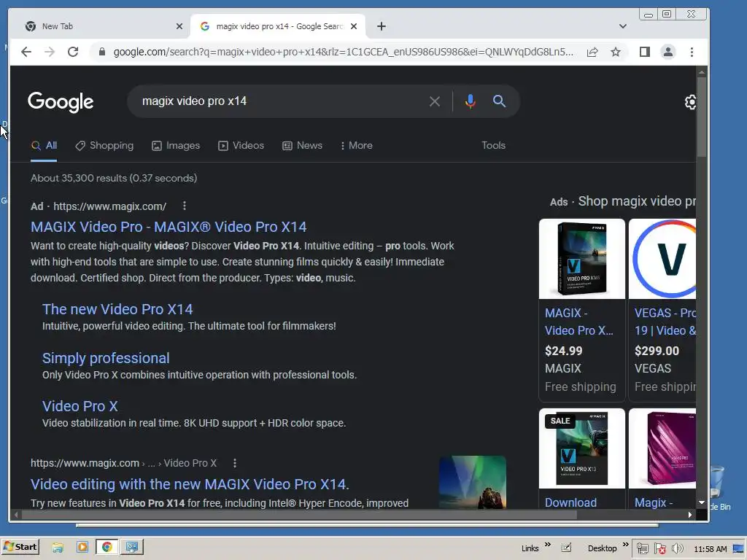
Task: Reload the current page
Action: click(x=73, y=52)
